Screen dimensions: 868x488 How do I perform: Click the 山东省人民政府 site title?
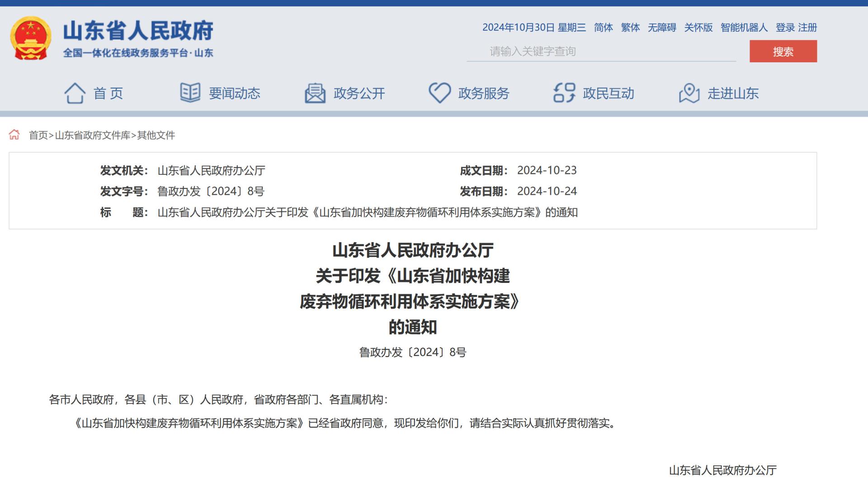click(x=138, y=31)
